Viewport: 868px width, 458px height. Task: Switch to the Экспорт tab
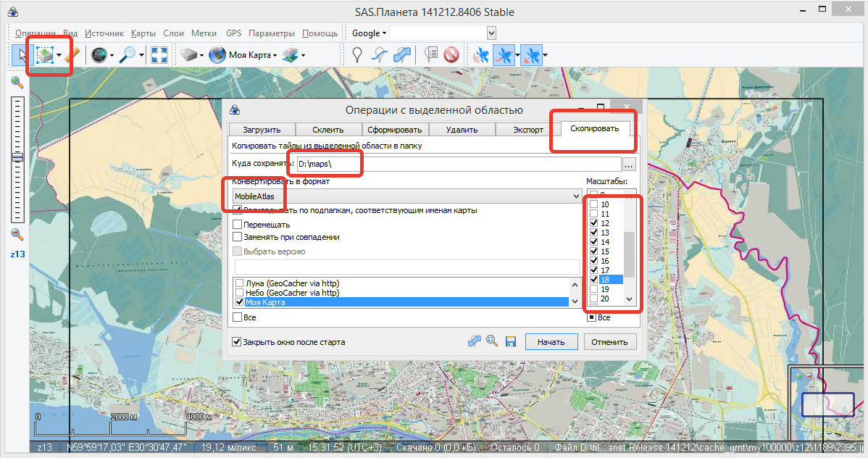coord(527,130)
